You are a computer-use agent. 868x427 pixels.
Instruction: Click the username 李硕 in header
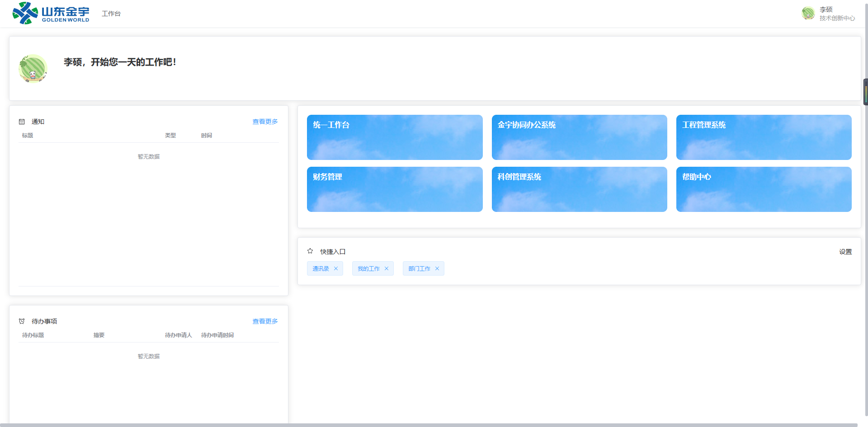(826, 9)
